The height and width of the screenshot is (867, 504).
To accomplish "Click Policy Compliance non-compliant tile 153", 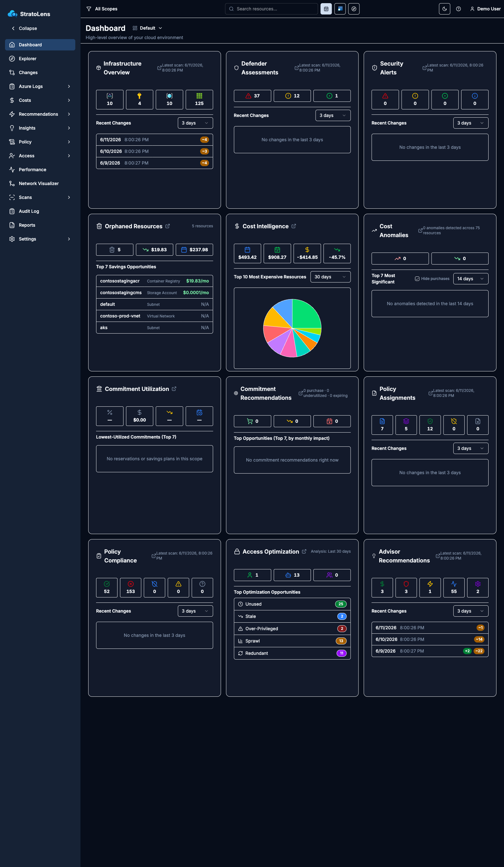I will coord(131,588).
